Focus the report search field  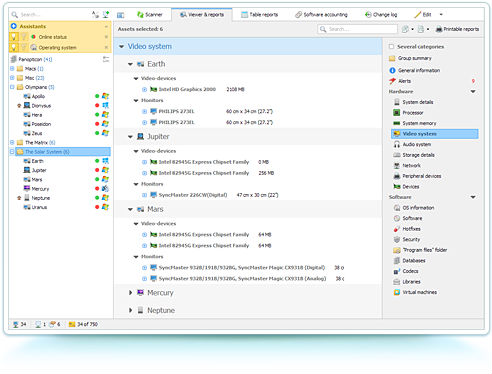pyautogui.click(x=357, y=29)
